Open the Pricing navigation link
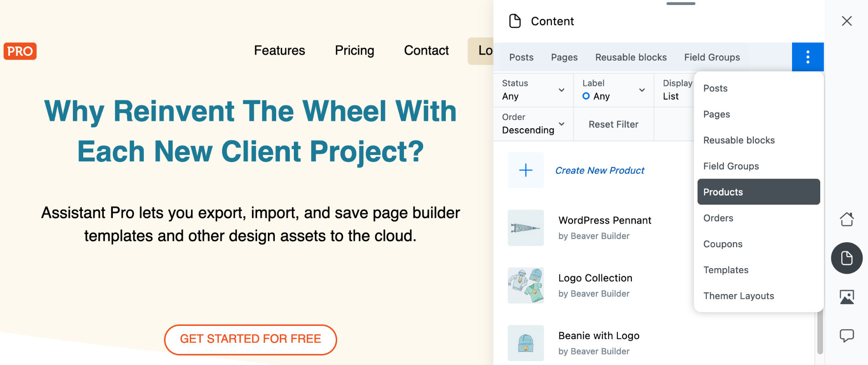Image resolution: width=868 pixels, height=365 pixels. (354, 50)
